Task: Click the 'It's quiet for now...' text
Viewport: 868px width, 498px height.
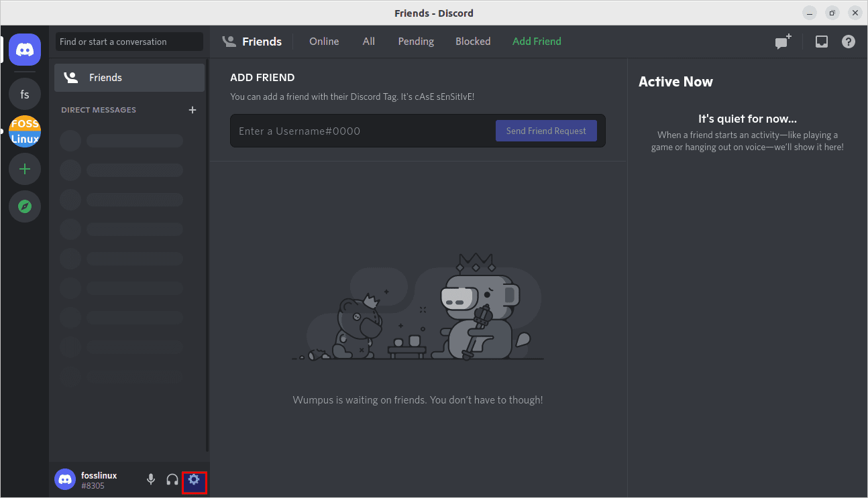Action: [747, 119]
